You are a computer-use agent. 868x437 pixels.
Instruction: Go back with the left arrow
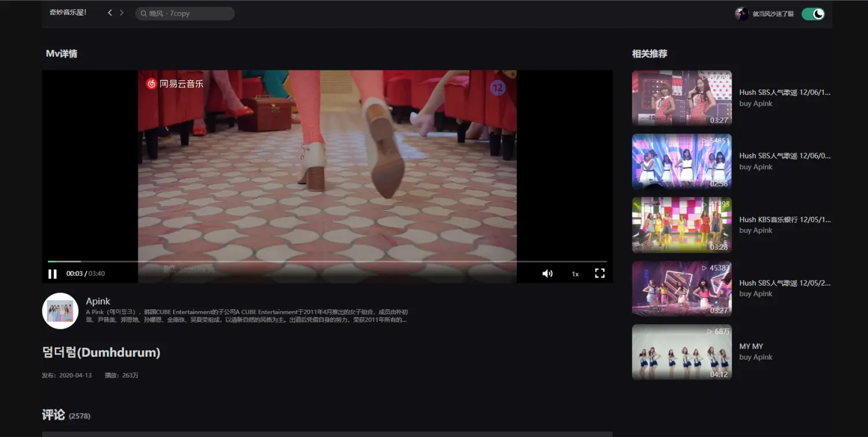coord(110,13)
